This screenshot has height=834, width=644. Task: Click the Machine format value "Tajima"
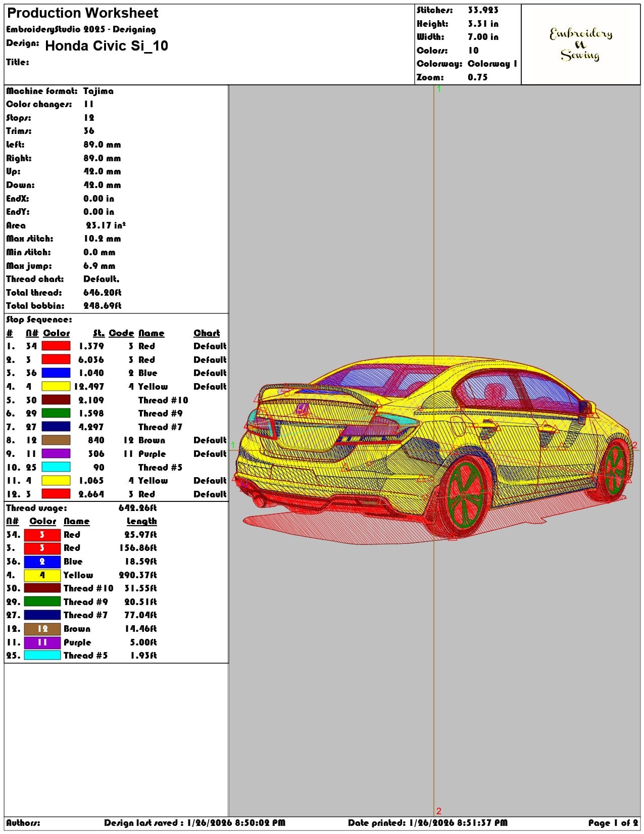pyautogui.click(x=98, y=91)
